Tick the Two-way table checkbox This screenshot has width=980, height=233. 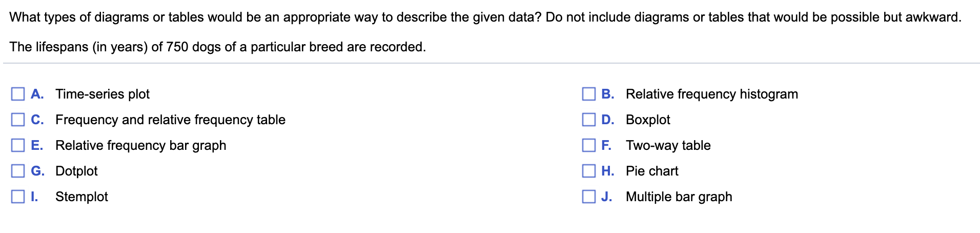(x=588, y=145)
